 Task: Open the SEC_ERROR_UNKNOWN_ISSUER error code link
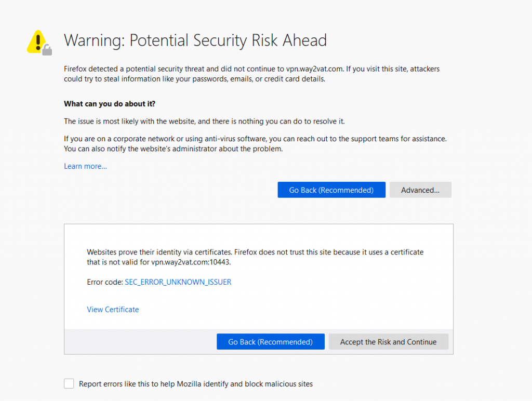[178, 282]
